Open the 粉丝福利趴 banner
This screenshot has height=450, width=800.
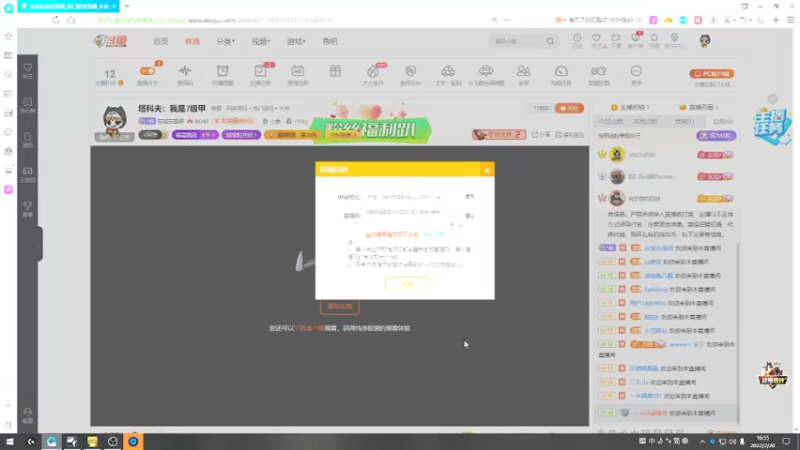(x=371, y=130)
